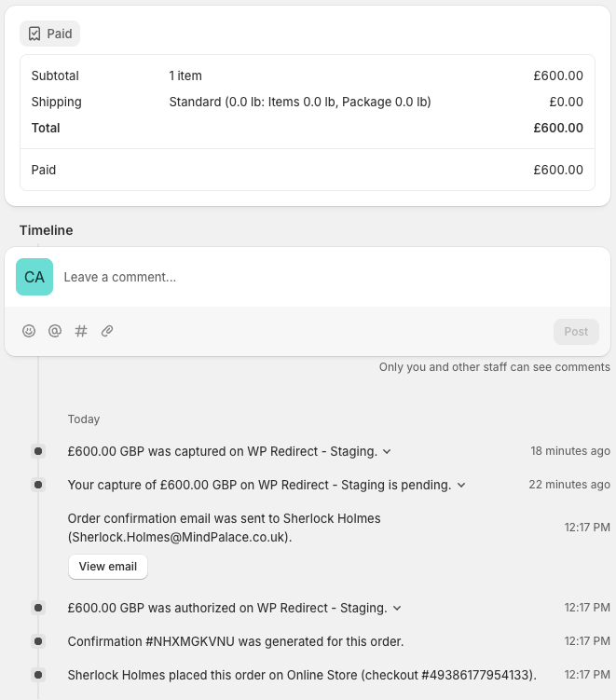Screen dimensions: 616x700
Task: Select the pending capture timeline marker
Action: 38,485
